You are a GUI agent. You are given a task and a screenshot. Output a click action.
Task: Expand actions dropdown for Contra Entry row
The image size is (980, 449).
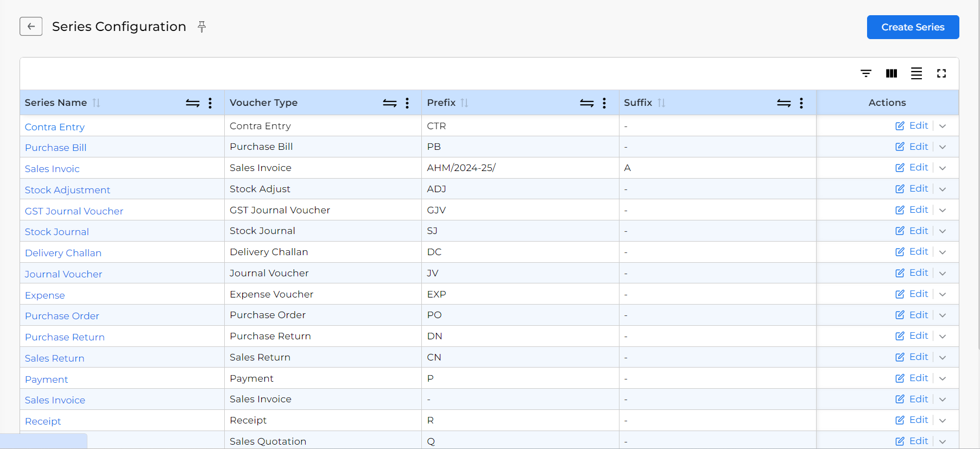(x=943, y=126)
